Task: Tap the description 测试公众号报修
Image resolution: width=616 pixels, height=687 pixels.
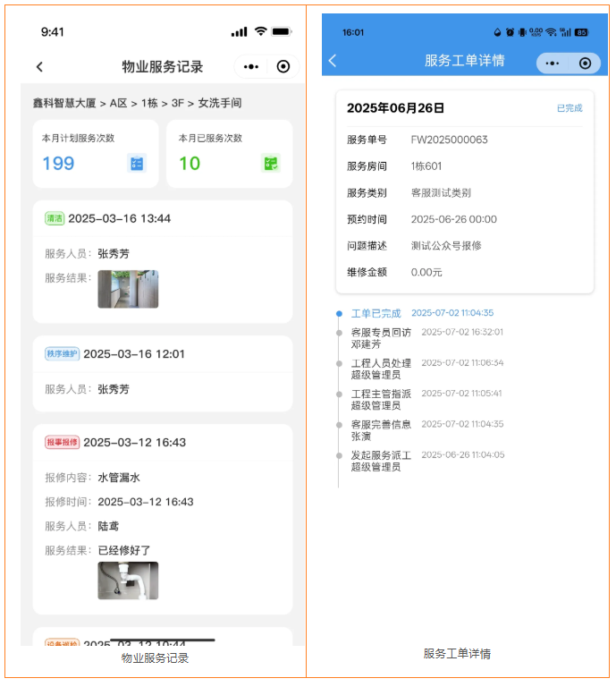Action: point(446,245)
